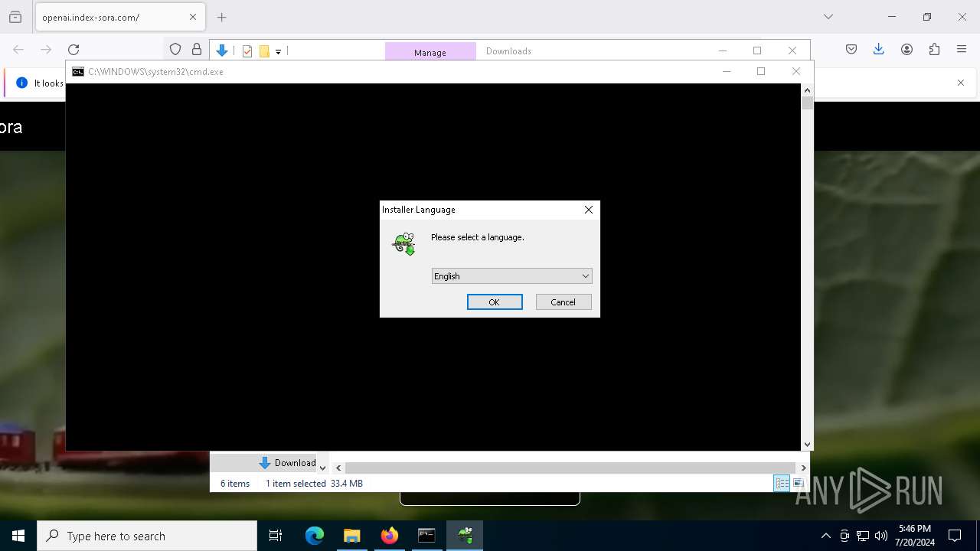Click the blue info icon in notification
Screen dimensions: 980x551
[x=22, y=83]
